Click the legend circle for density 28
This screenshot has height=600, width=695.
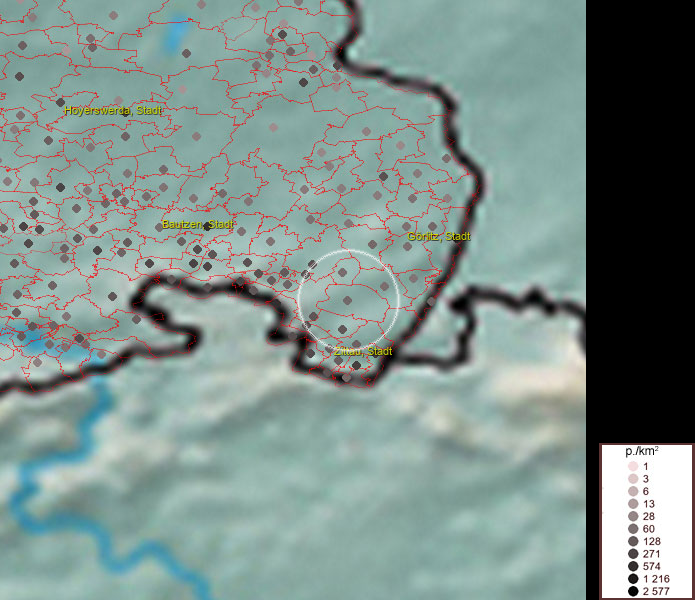[x=633, y=516]
